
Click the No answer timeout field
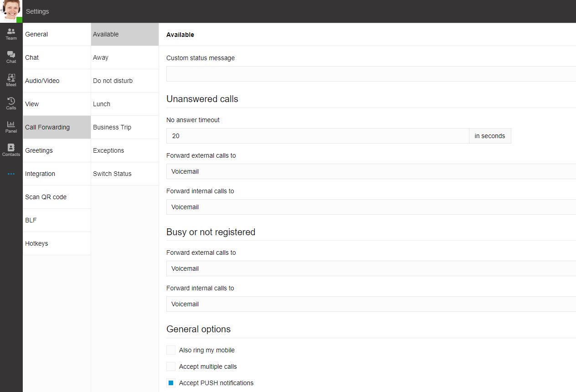click(x=318, y=136)
